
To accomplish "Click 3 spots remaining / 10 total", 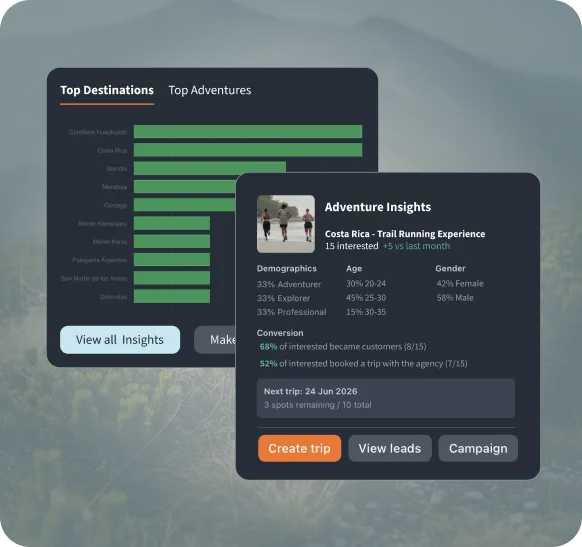I will pyautogui.click(x=318, y=405).
